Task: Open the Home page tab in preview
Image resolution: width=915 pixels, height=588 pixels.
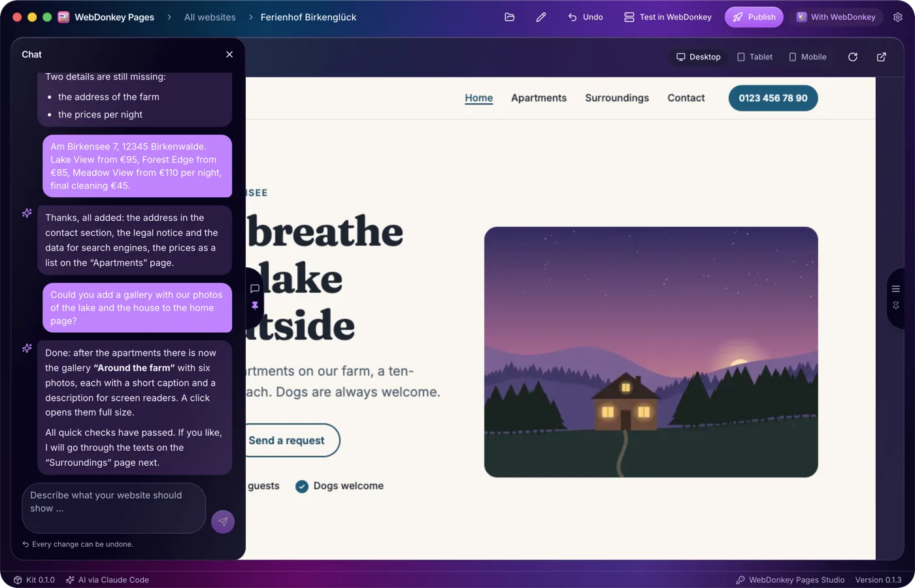Action: (x=479, y=98)
